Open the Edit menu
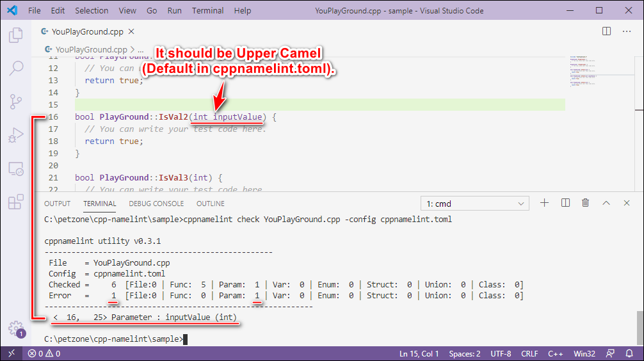Screen dimensions: 644x361 [58, 11]
